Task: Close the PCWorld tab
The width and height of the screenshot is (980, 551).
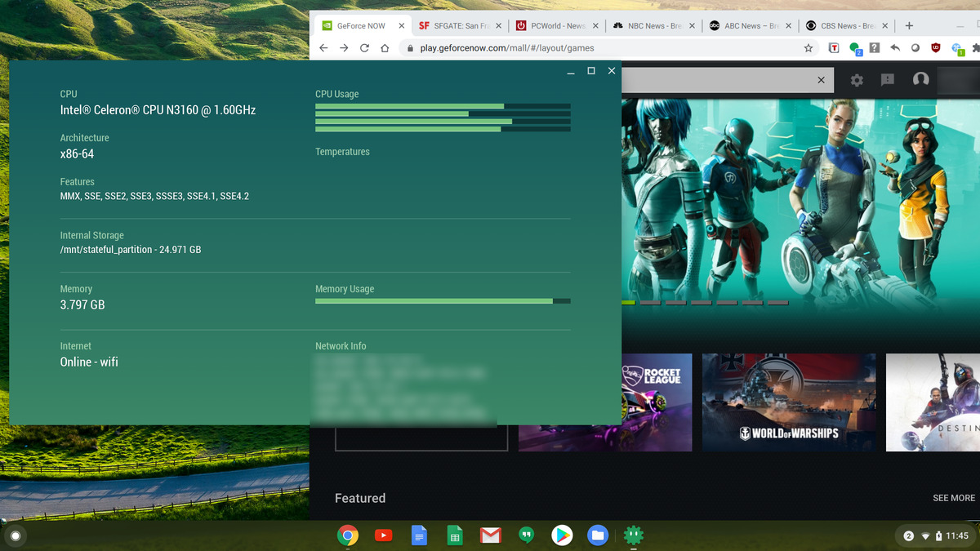Action: click(x=595, y=25)
